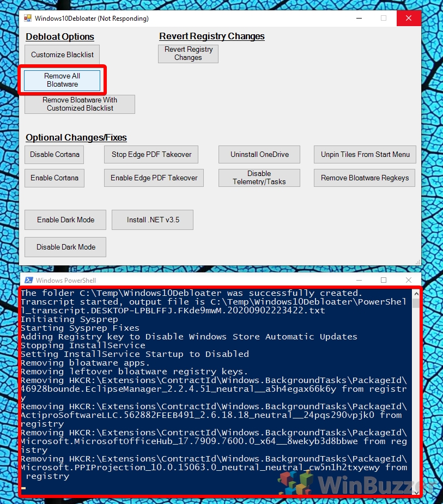
Task: Click the Optional Changes/Fixes heading
Action: [76, 137]
